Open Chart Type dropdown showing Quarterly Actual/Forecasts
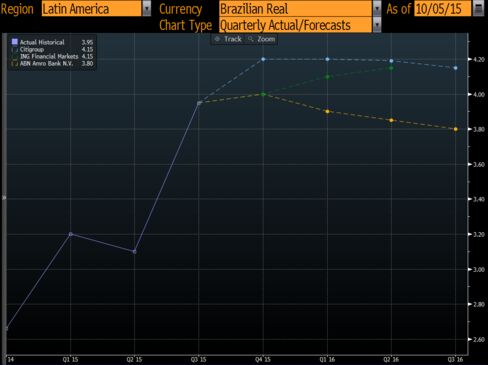 pos(295,25)
